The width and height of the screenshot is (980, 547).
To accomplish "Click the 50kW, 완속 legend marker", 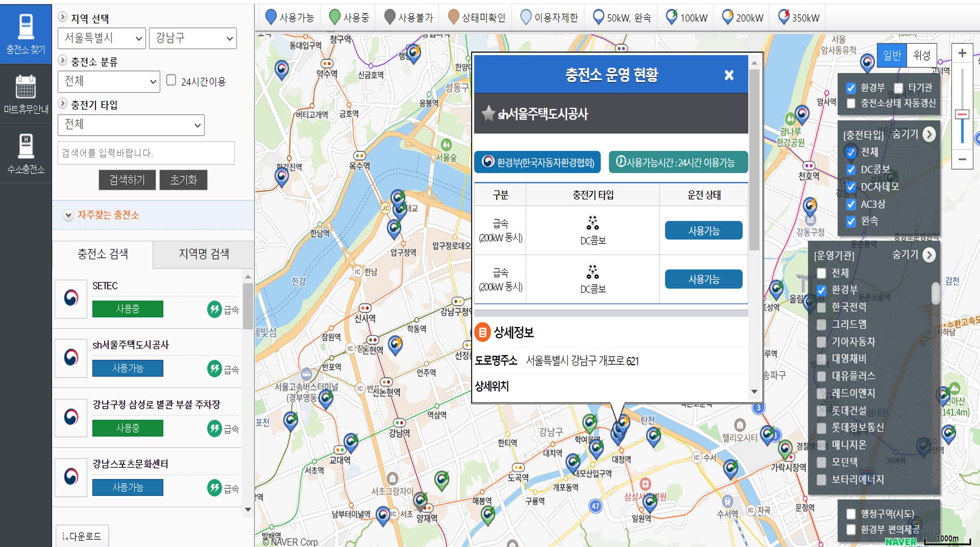I will (x=599, y=17).
